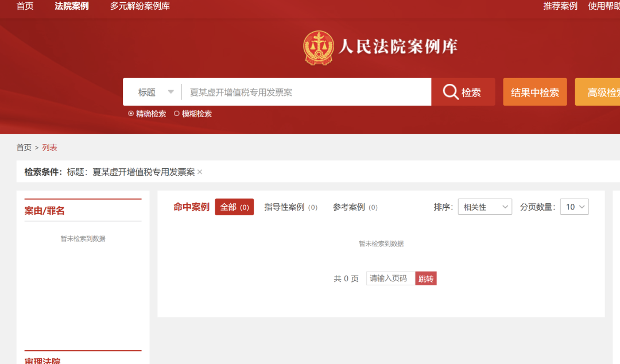This screenshot has height=364, width=620.
Task: Click the magnifying glass search icon
Action: click(451, 92)
